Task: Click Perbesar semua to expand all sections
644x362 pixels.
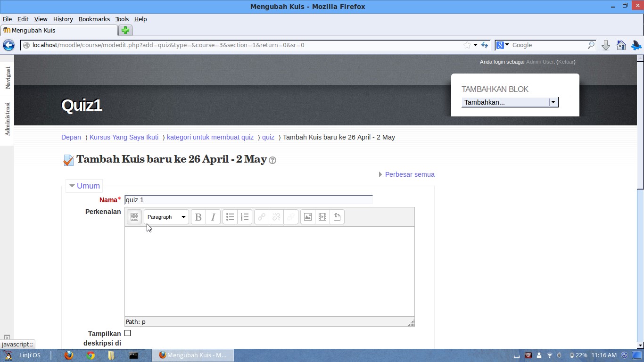Action: click(409, 174)
